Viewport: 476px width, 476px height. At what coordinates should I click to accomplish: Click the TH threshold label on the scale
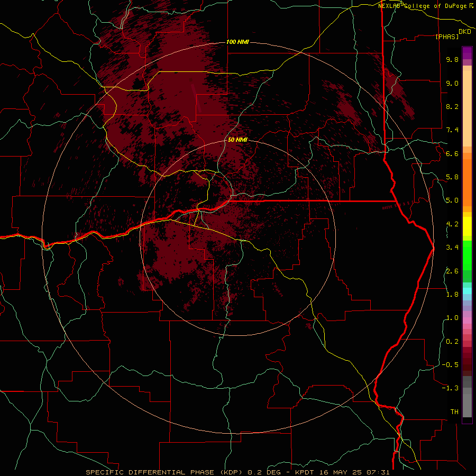tap(454, 412)
